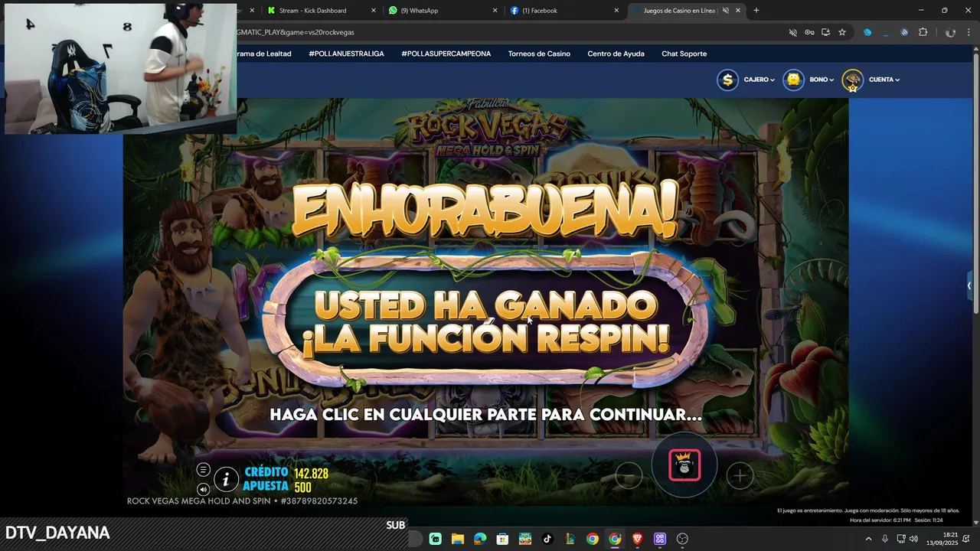This screenshot has width=980, height=551.
Task: Click the CRÉDITO value 142.828
Action: 311,474
